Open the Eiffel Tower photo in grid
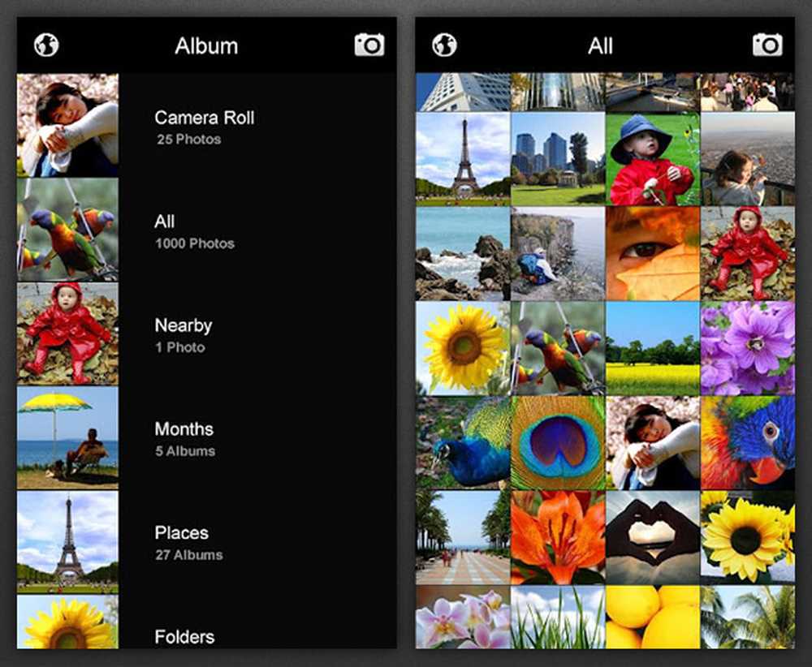Image resolution: width=812 pixels, height=667 pixels. 463,159
